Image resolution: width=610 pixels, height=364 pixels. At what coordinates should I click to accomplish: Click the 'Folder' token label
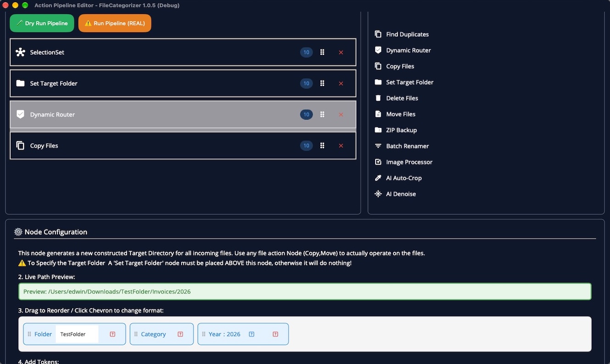pos(43,334)
